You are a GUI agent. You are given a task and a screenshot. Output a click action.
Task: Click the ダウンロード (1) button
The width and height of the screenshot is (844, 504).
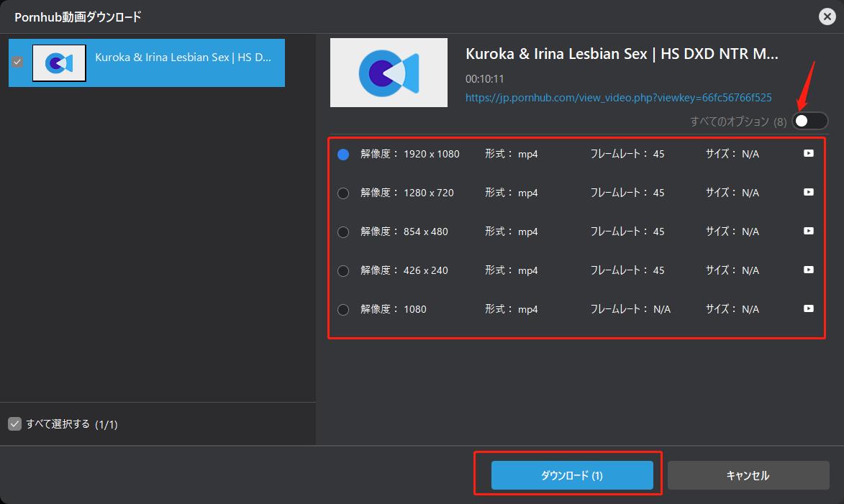coord(572,475)
